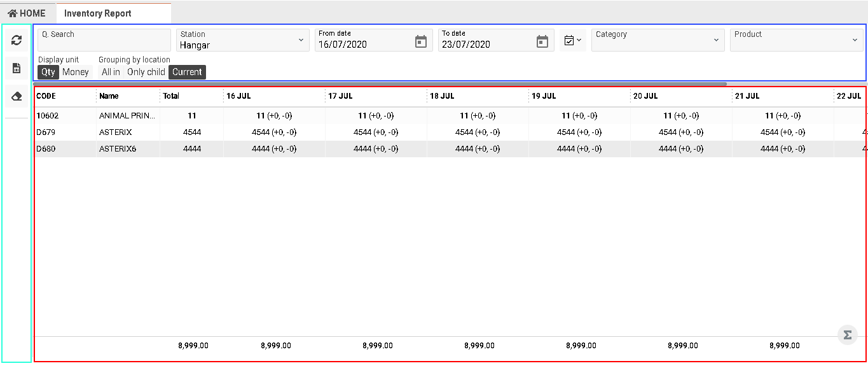Select Qty display unit
The height and width of the screenshot is (382, 868).
[x=48, y=72]
